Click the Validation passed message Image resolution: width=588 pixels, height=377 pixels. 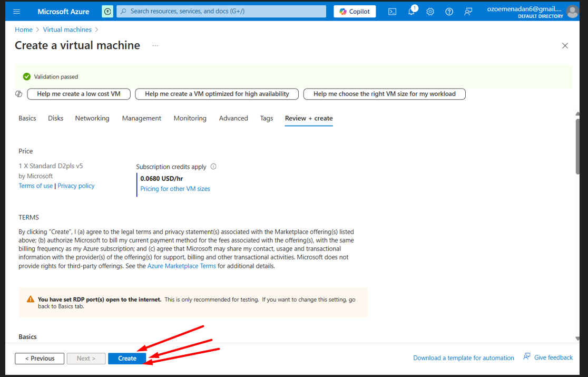(56, 76)
